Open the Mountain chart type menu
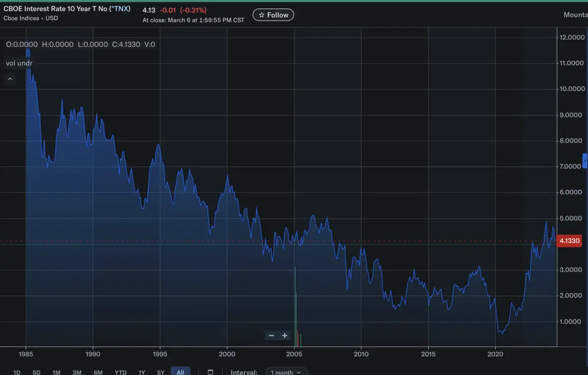The width and height of the screenshot is (588, 375). pyautogui.click(x=575, y=15)
